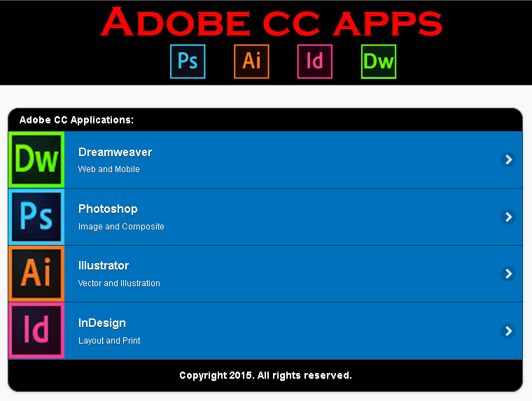Open the Dreamweaver title link
The height and width of the screenshot is (401, 532).
pyautogui.click(x=115, y=153)
